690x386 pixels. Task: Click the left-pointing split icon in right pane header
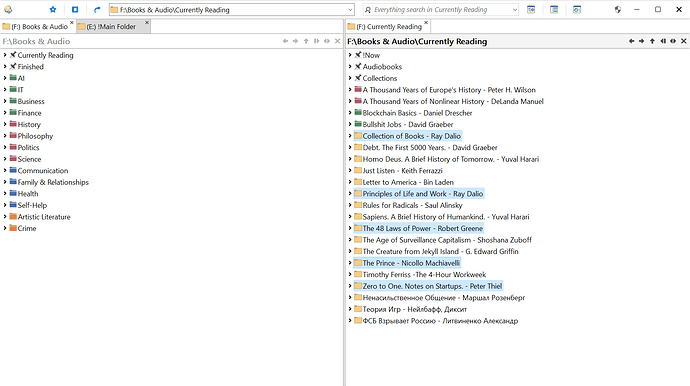[663, 41]
